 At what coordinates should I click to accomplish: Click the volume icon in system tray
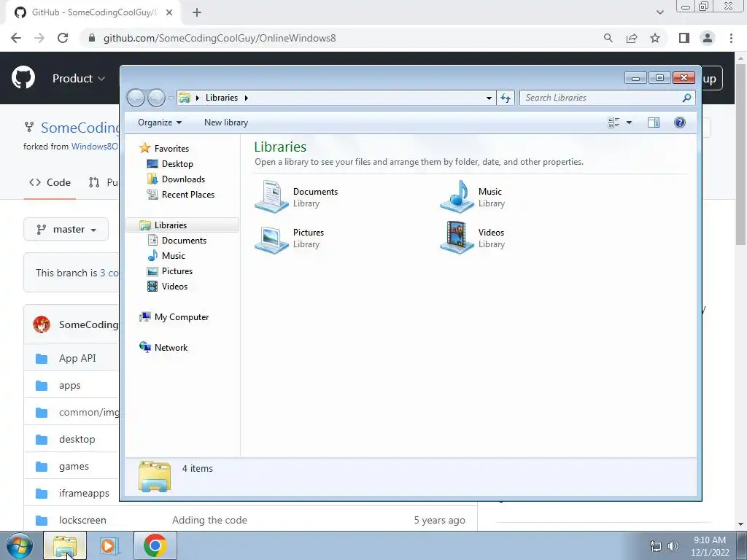[673, 546]
